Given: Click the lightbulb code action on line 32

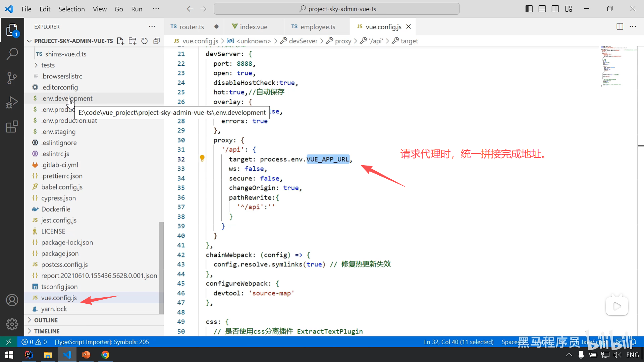Looking at the screenshot, I should (202, 158).
